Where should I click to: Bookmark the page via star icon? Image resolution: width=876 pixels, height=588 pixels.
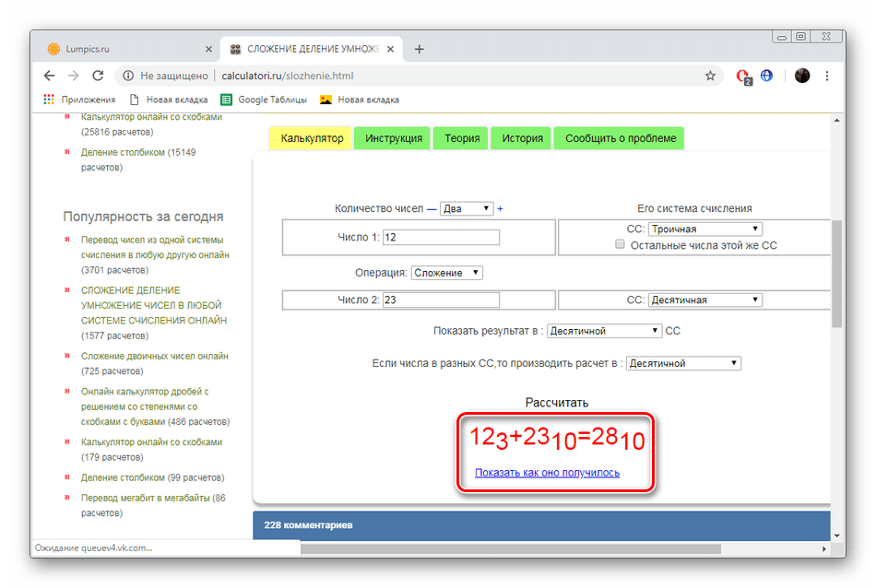coord(711,76)
